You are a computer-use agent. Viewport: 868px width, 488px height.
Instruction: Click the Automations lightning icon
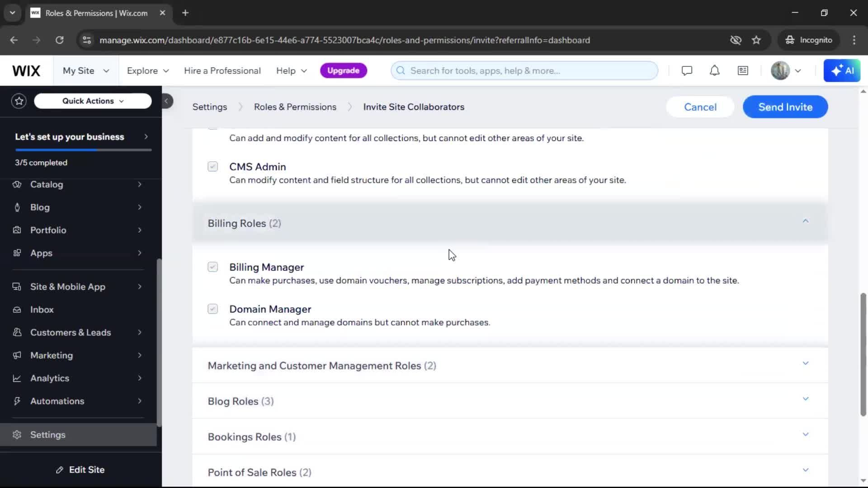[x=17, y=401]
